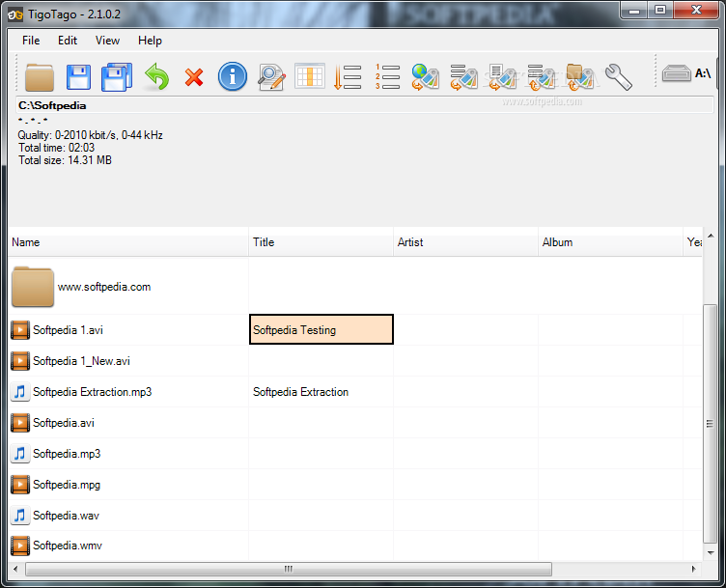This screenshot has width=726, height=588.
Task: Click video icon of Softpedia.wmv
Action: (20, 546)
